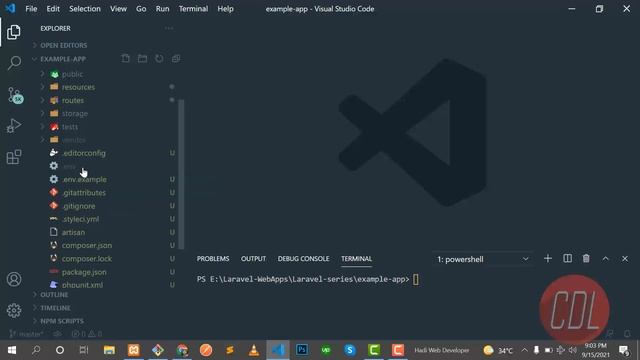Expand the public folder

(x=72, y=74)
